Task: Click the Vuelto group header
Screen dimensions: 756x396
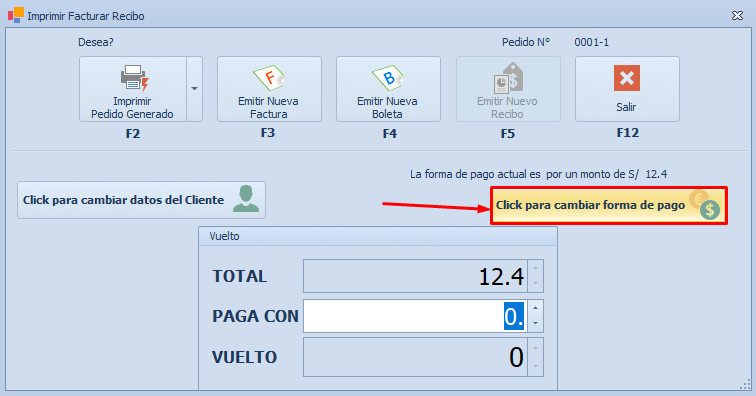Action: click(378, 236)
